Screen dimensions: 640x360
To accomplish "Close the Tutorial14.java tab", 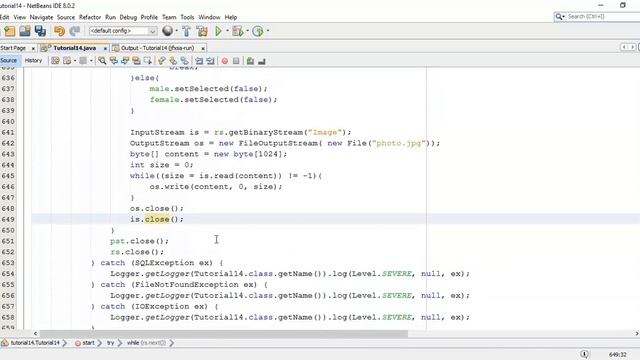I will point(105,49).
